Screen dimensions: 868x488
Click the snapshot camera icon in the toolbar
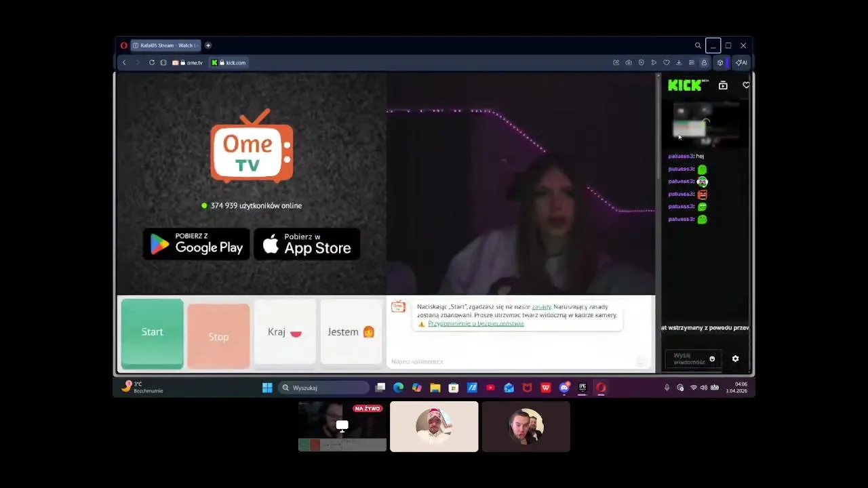click(629, 62)
